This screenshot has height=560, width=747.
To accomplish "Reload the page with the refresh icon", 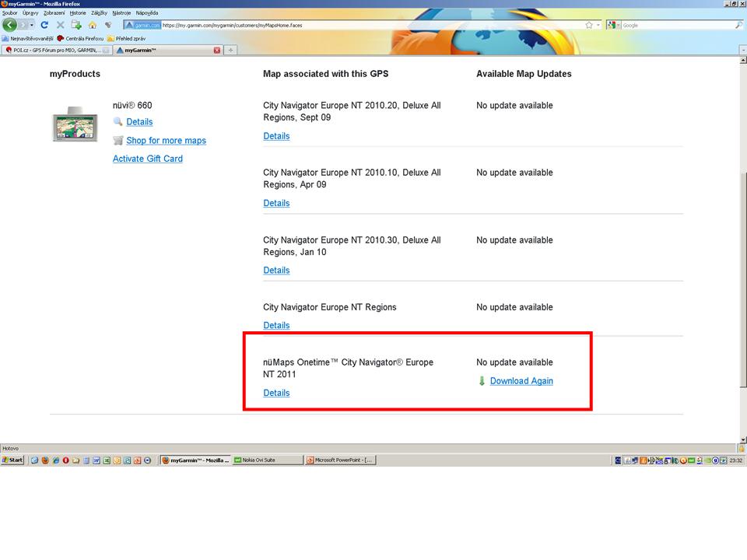I will point(46,25).
